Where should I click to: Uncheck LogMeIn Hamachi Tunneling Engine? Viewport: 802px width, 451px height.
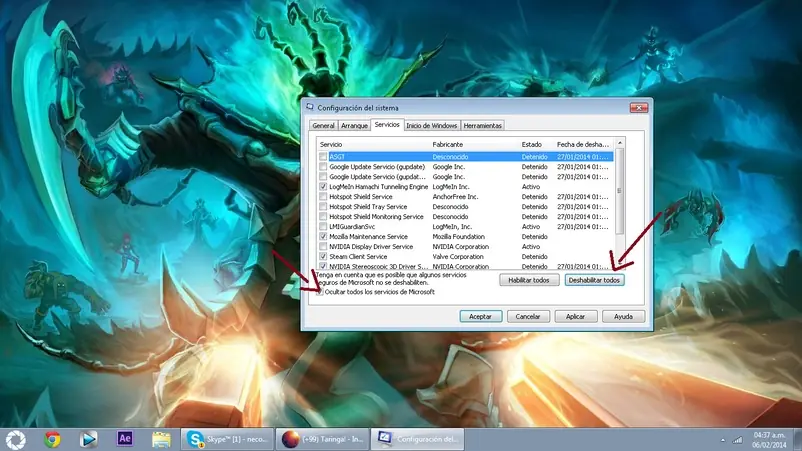(x=323, y=187)
